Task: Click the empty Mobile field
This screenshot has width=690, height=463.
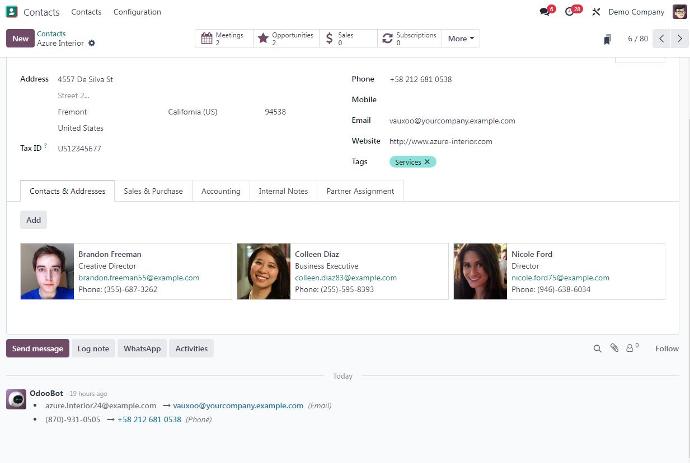Action: 526,99
